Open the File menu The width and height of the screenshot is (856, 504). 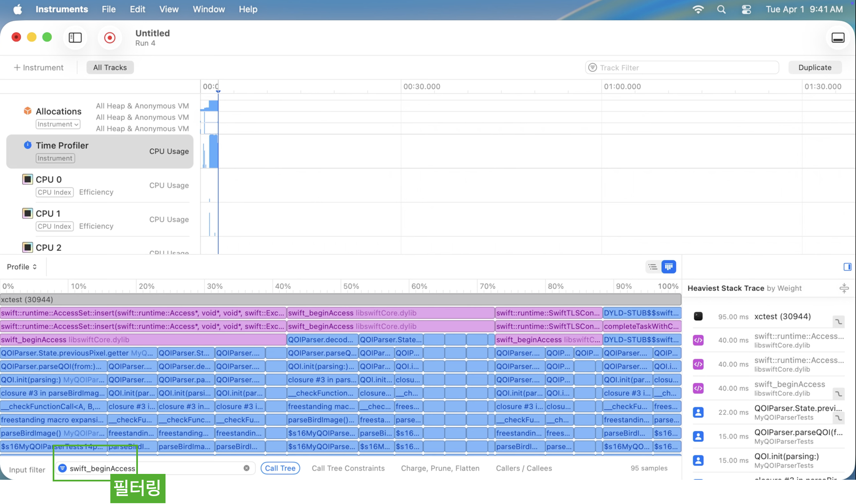pyautogui.click(x=109, y=9)
